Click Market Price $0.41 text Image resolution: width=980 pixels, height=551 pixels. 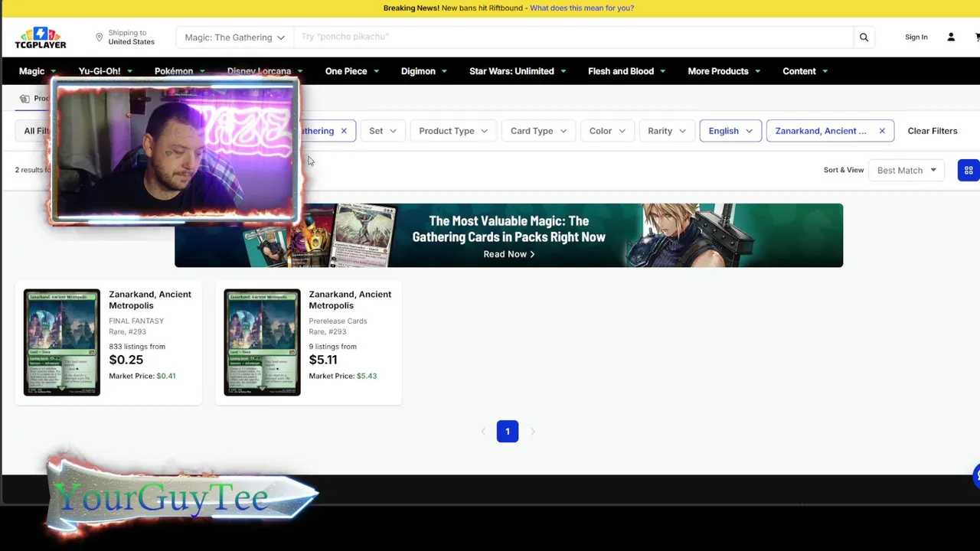(142, 376)
